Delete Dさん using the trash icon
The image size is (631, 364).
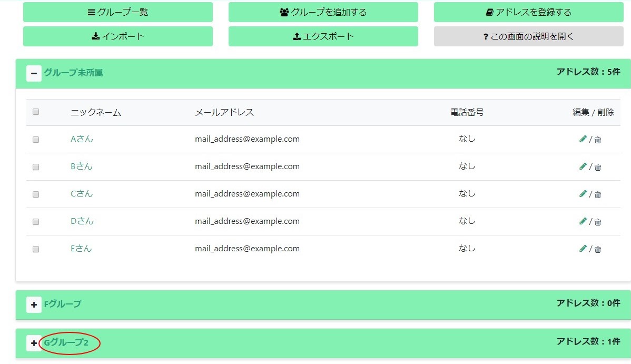tap(597, 221)
